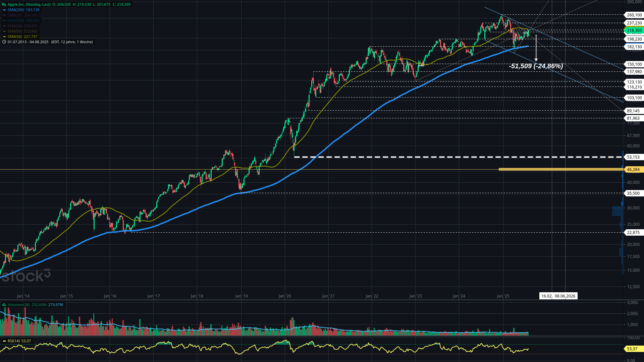Select the 53,153 price level tag
This screenshot has height=362, width=644.
tap(634, 157)
